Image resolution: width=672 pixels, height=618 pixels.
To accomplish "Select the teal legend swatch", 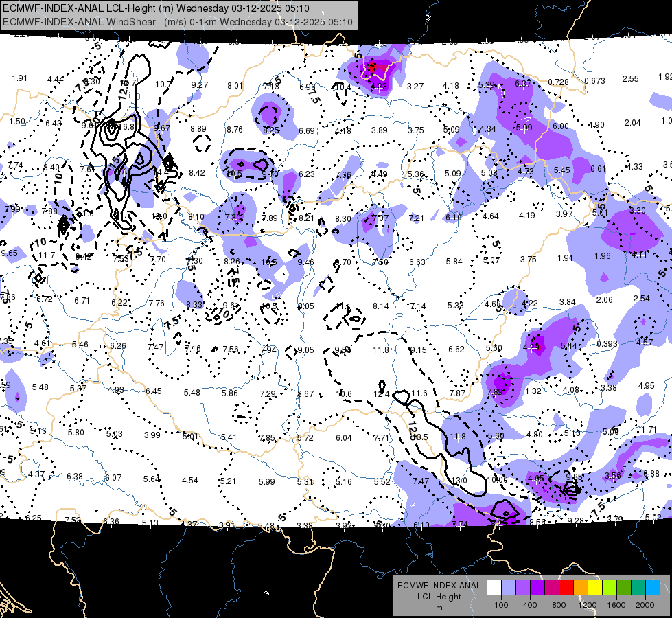I will click(x=638, y=588).
